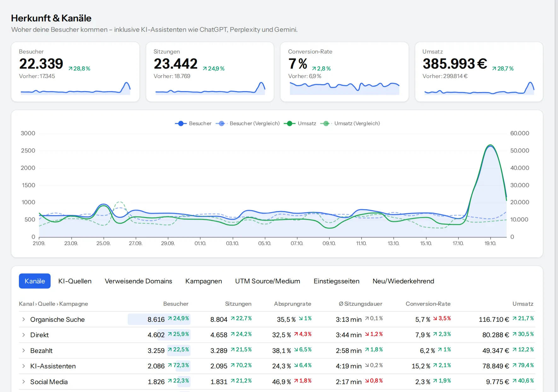Click the 15,2 % conversion rate value

tap(421, 366)
